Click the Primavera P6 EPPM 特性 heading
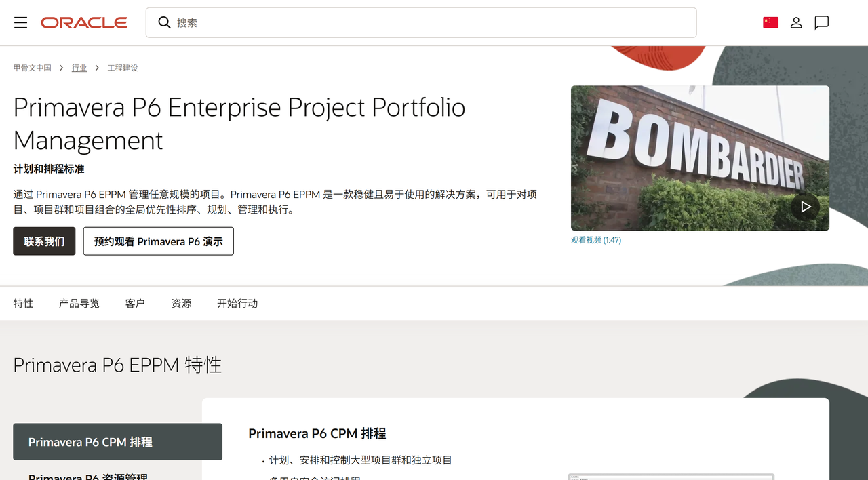Viewport: 868px width, 480px height. 117,365
